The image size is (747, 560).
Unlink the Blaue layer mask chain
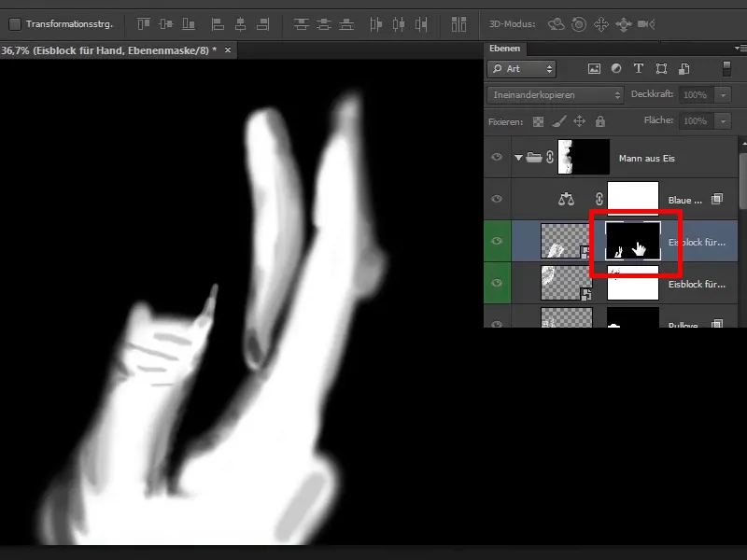tap(599, 199)
